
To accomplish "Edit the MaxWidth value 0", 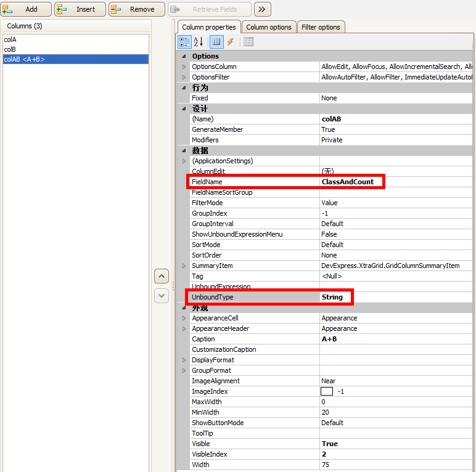I will click(323, 402).
